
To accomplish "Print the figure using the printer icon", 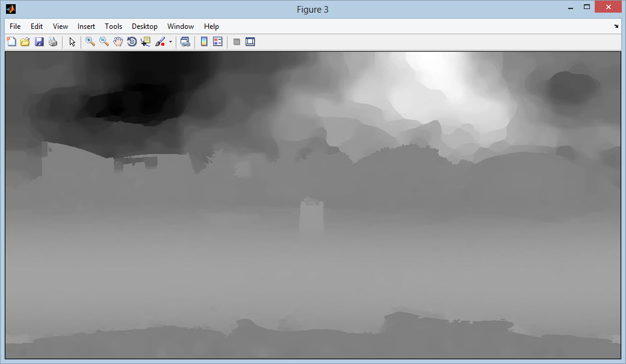I will point(53,42).
